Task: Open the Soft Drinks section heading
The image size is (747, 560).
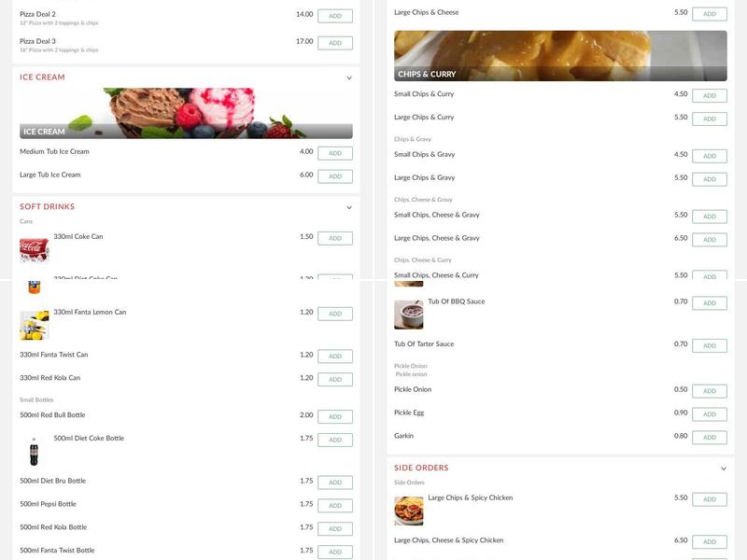Action: coord(47,207)
